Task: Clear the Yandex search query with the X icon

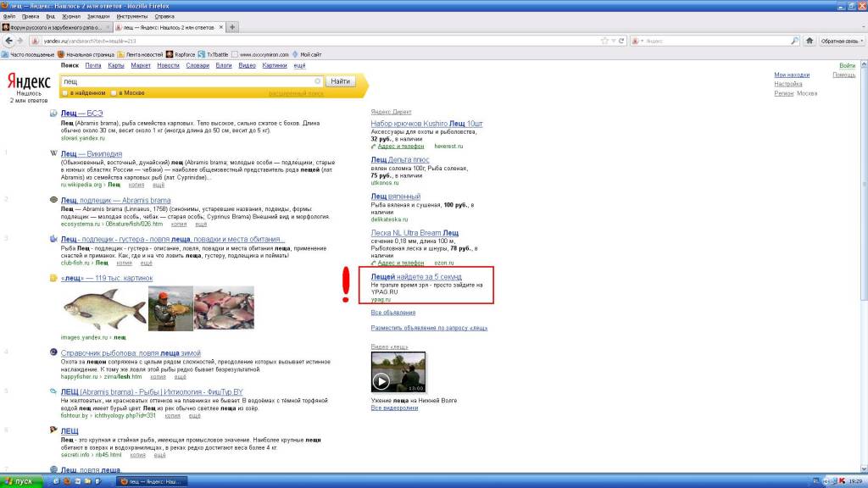Action: (x=317, y=81)
